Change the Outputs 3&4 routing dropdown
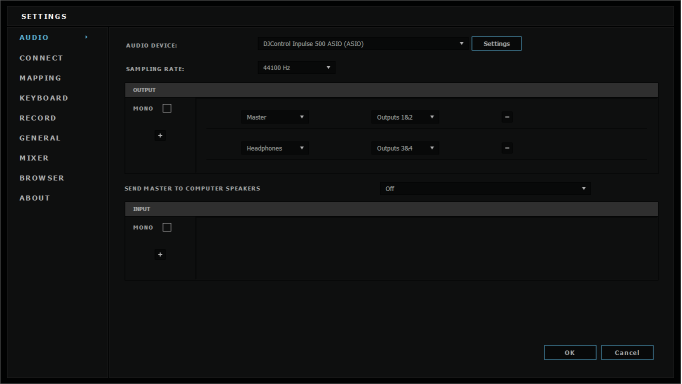The height and width of the screenshot is (384, 682). click(x=405, y=148)
